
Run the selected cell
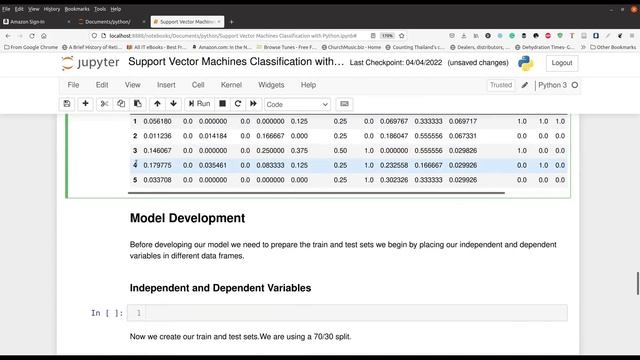(199, 104)
